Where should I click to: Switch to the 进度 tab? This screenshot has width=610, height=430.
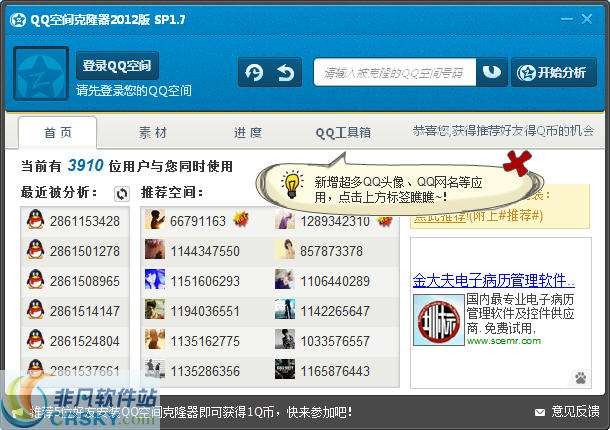(x=248, y=133)
